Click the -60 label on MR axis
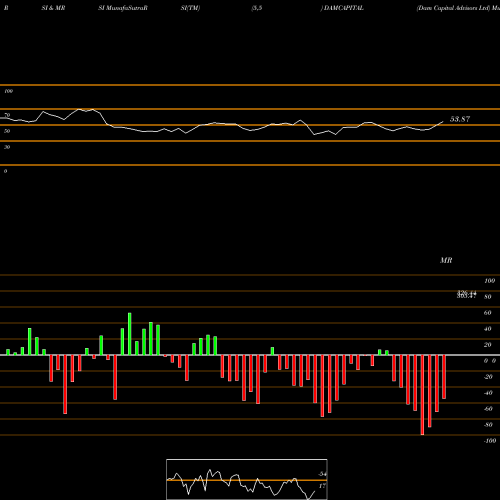500x500 pixels. [489, 409]
